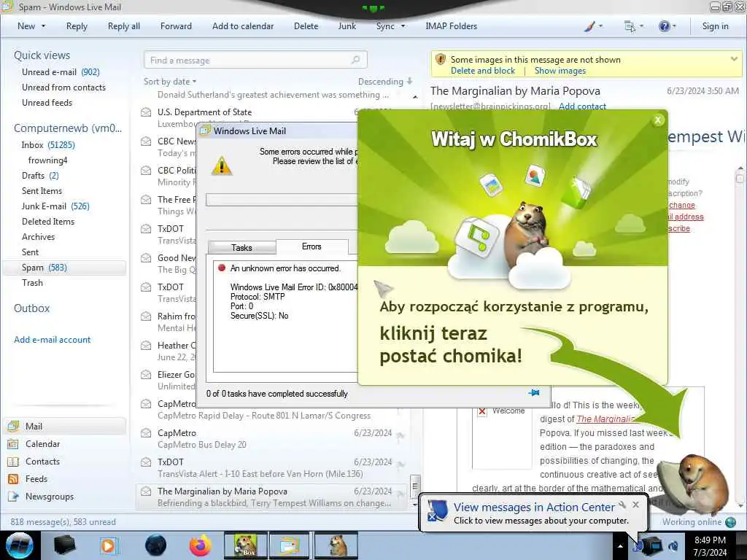This screenshot has height=560, width=747.
Task: Delete the selected message
Action: [x=306, y=26]
